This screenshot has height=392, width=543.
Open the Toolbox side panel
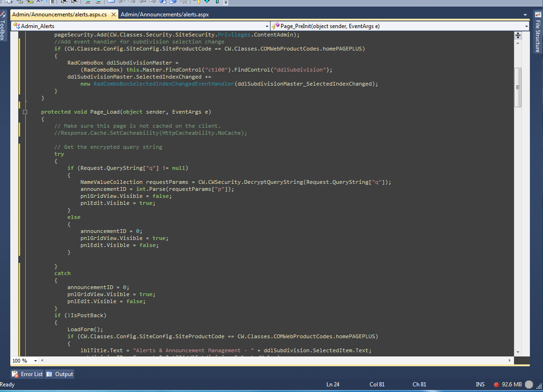tap(2, 26)
